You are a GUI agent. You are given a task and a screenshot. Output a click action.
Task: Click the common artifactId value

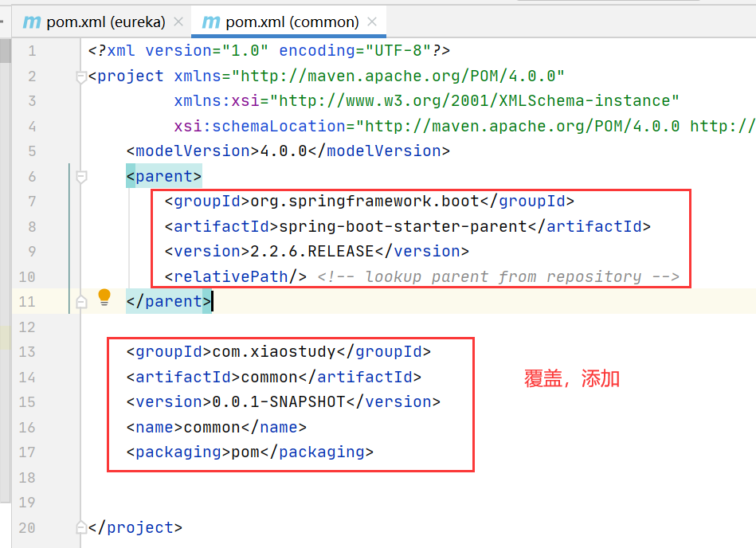coord(269,377)
